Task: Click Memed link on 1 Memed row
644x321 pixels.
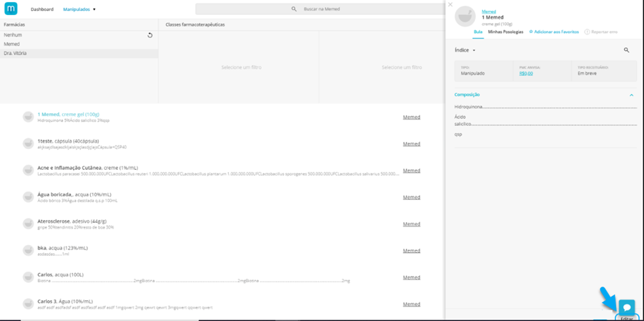Action: point(411,117)
